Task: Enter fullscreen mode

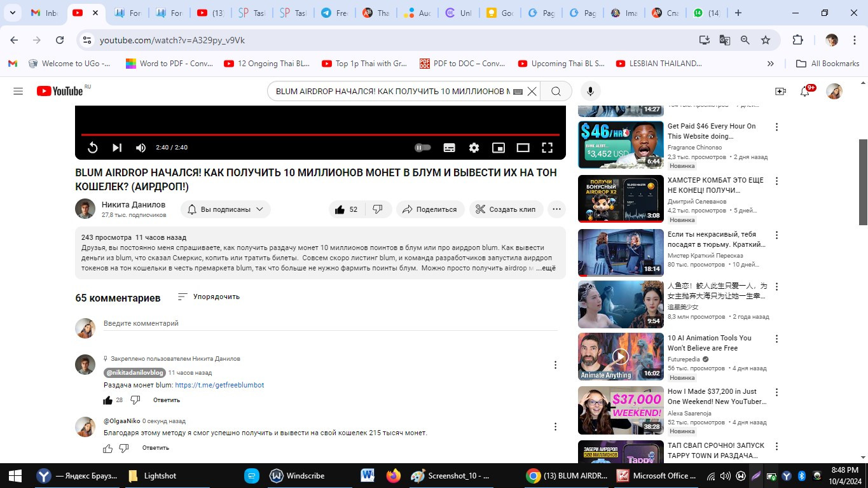Action: click(547, 148)
